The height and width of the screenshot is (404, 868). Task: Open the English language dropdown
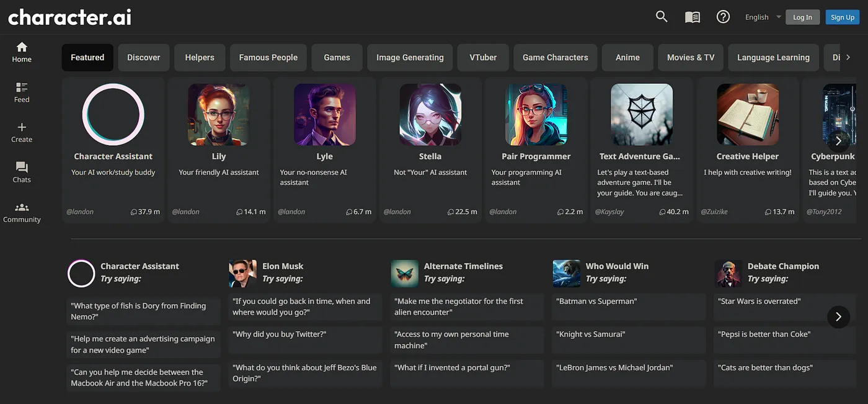click(763, 17)
